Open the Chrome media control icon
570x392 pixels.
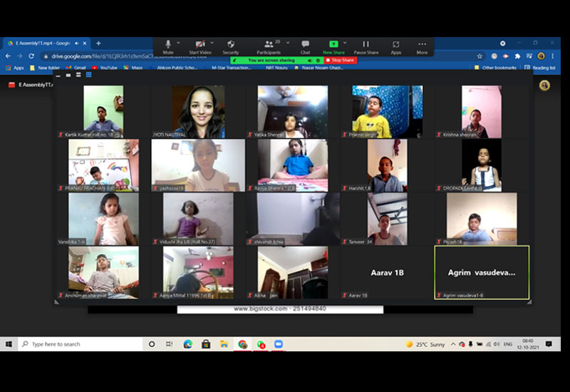[529, 56]
